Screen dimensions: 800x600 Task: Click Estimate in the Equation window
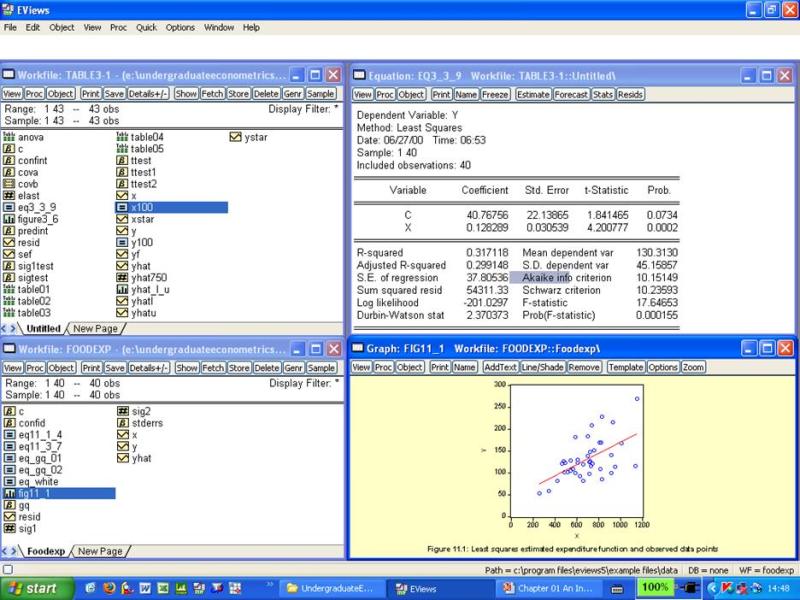[x=533, y=94]
